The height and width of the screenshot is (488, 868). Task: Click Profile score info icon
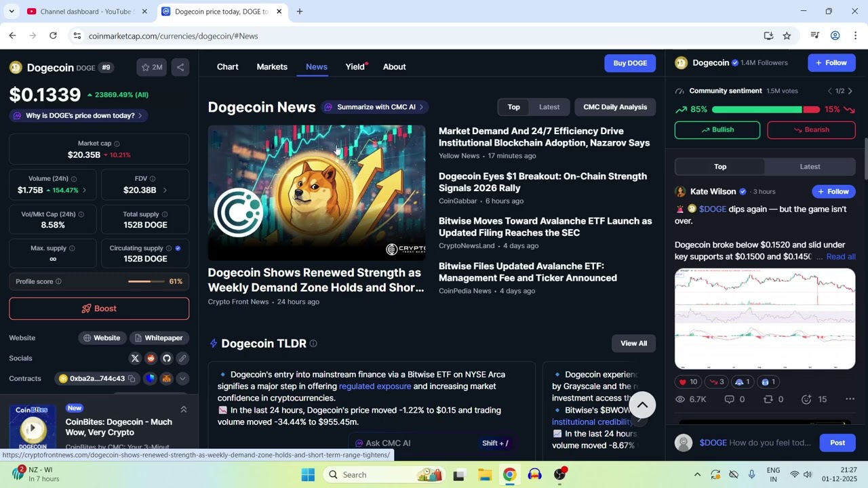pyautogui.click(x=58, y=281)
